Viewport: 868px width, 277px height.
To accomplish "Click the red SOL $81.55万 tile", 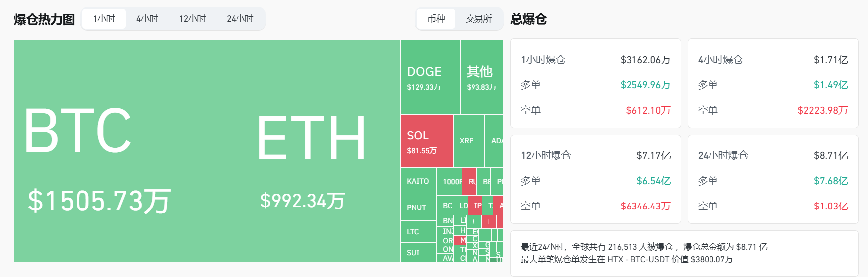I will (427, 141).
